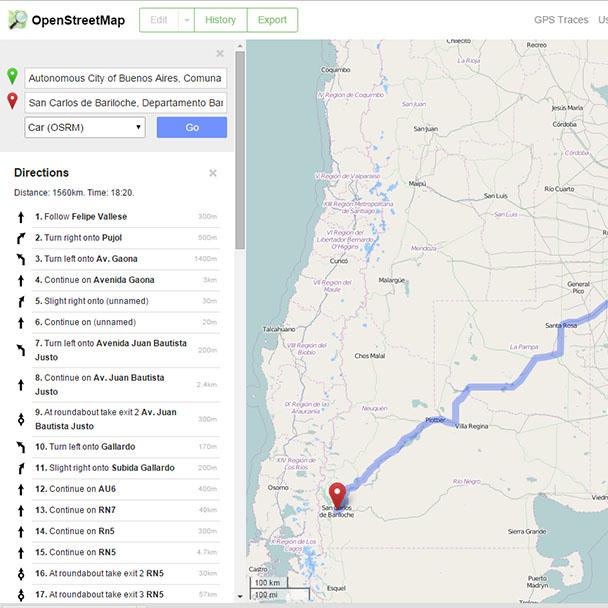Click the start field with Buenos Aires

[x=126, y=78]
